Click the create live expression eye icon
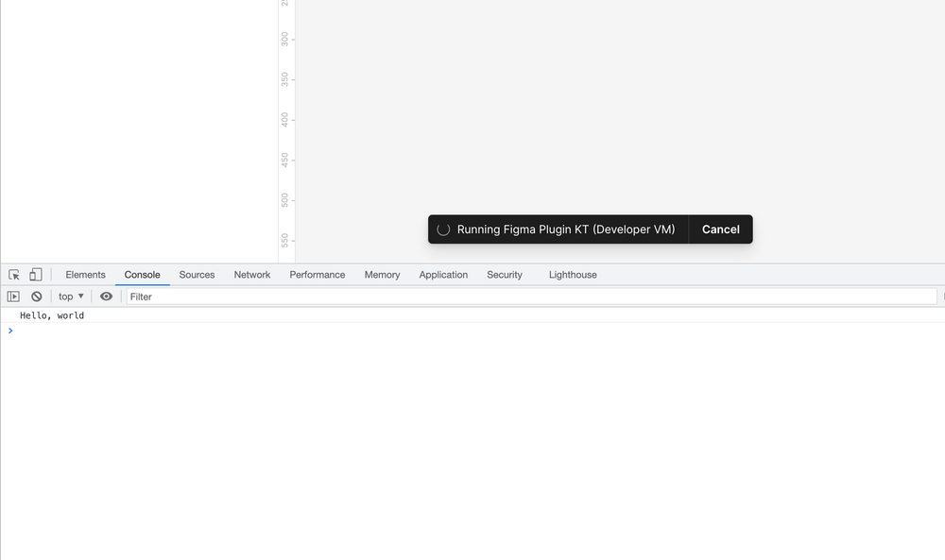The width and height of the screenshot is (945, 560). (106, 296)
